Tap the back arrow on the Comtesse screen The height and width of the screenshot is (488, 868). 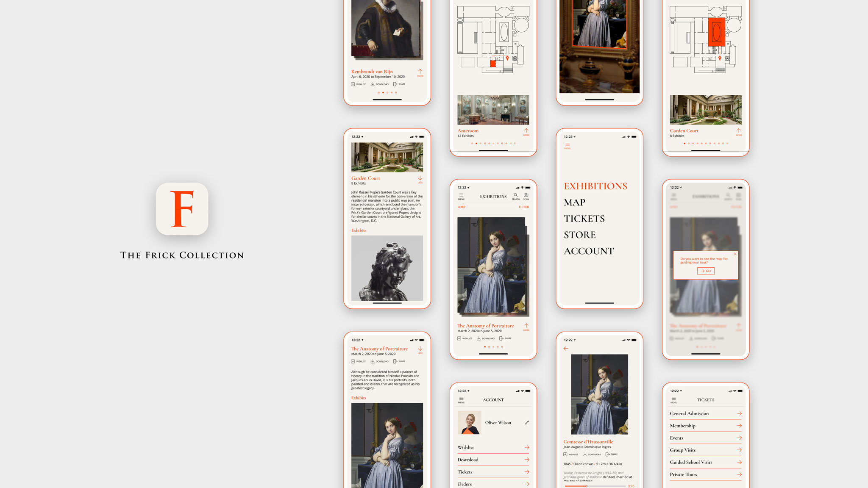(x=566, y=348)
